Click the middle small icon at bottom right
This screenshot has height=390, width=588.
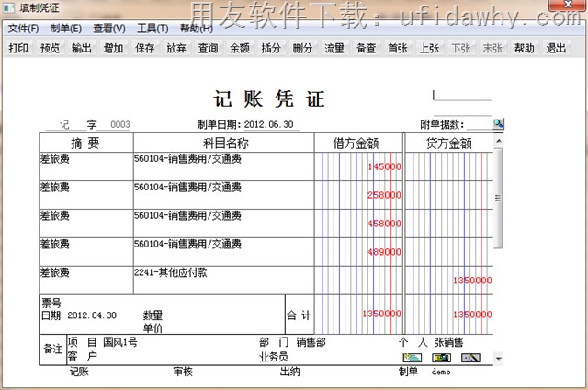tap(442, 357)
